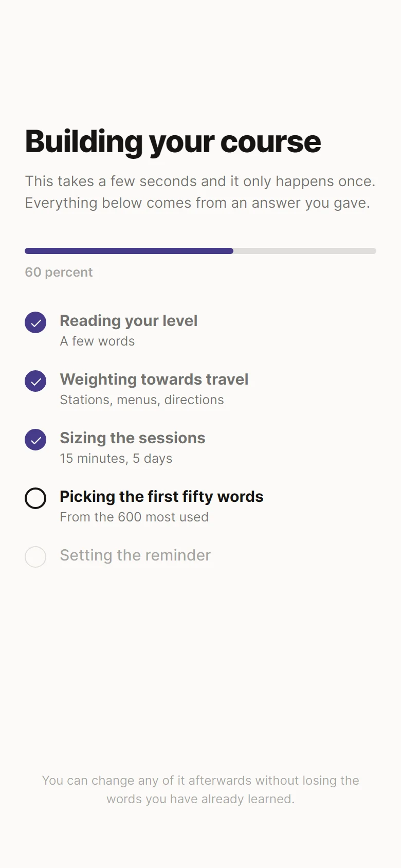The width and height of the screenshot is (401, 868).
Task: Click the checkmark icon beside Reading your level
Action: pyautogui.click(x=35, y=322)
